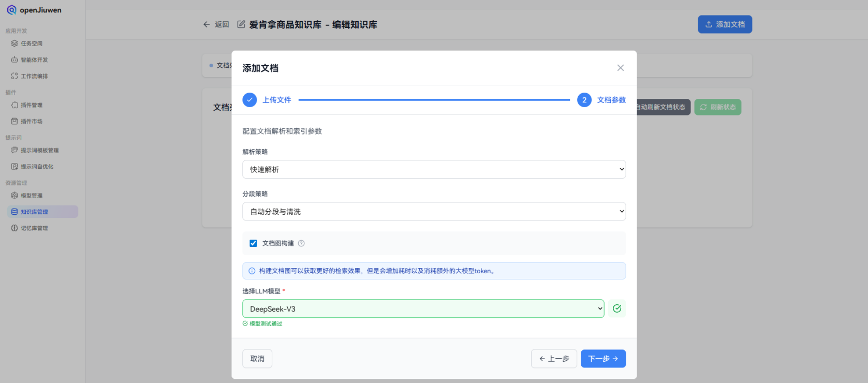868x383 pixels.
Task: Click the 爱肯拿商品知识库 - 编辑知识库 page title
Action: [313, 24]
